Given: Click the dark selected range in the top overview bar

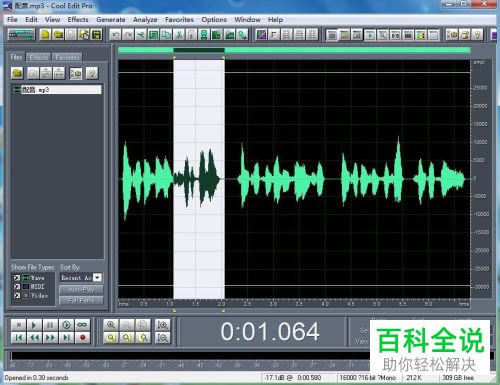Looking at the screenshot, I should pos(199,50).
